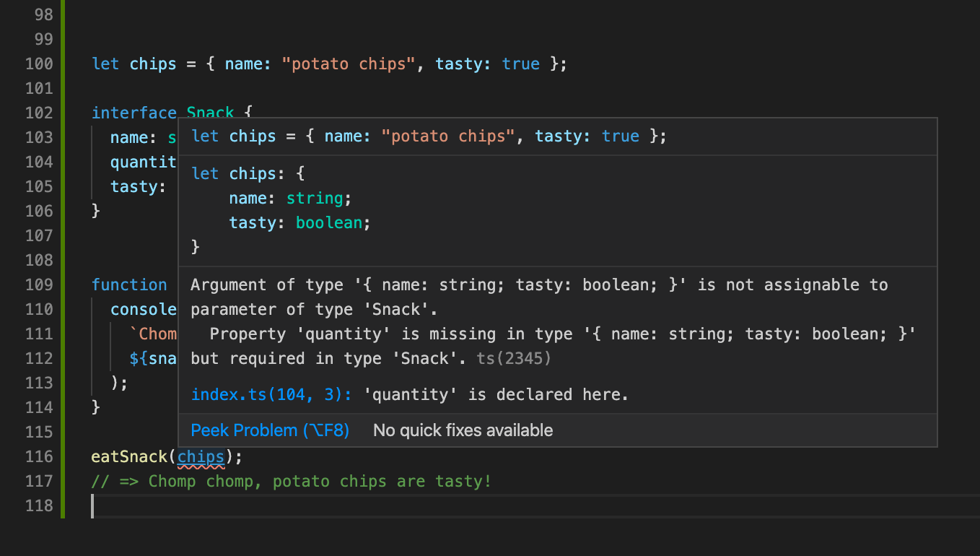Click the quantity property on line 104
The height and width of the screenshot is (556, 980).
point(142,162)
